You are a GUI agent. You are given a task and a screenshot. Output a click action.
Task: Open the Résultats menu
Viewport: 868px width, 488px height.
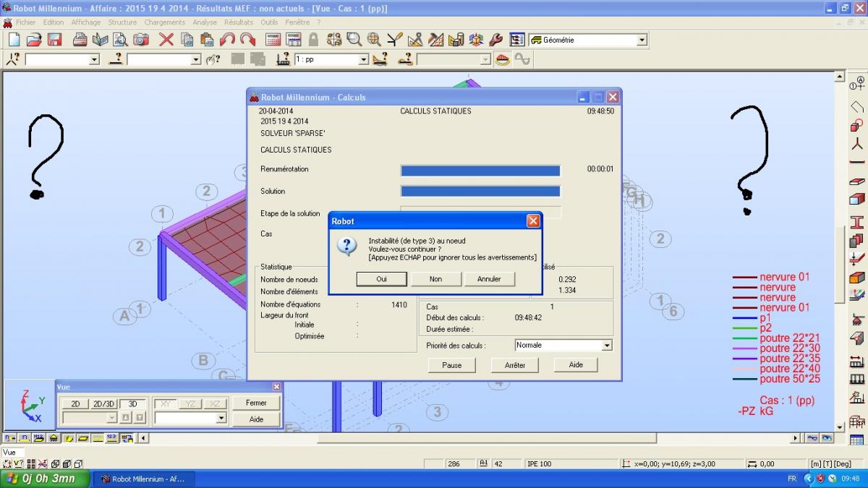[x=239, y=22]
